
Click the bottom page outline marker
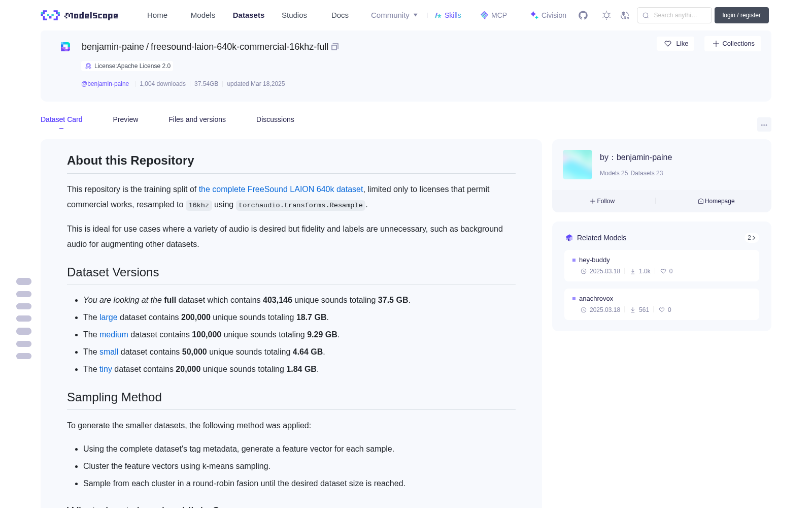tap(24, 356)
